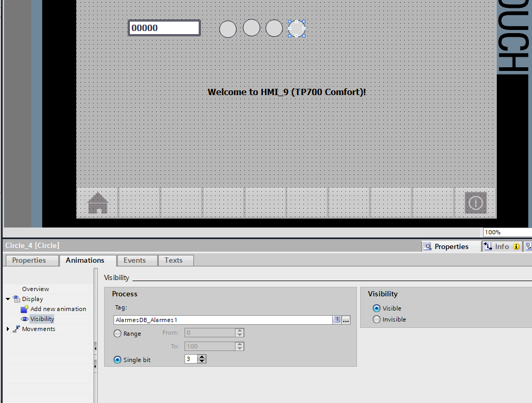532x403 pixels.
Task: Open the Overview animation entry
Action: [x=35, y=289]
